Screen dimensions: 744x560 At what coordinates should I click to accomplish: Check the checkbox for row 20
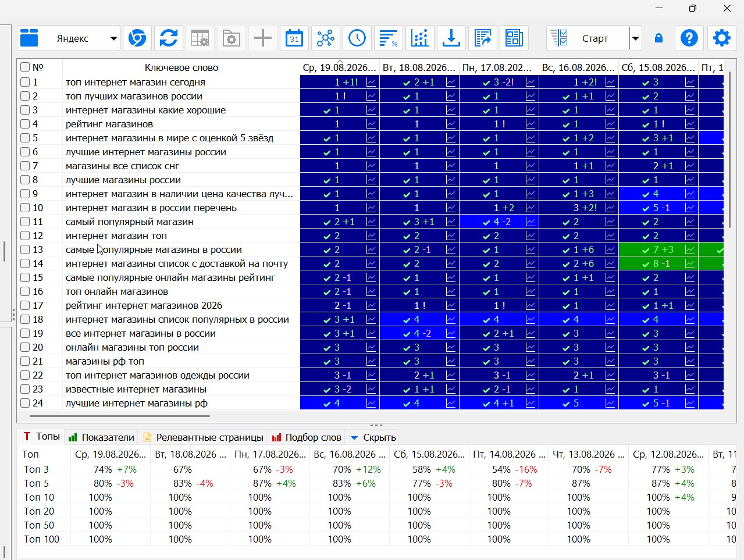coord(25,347)
